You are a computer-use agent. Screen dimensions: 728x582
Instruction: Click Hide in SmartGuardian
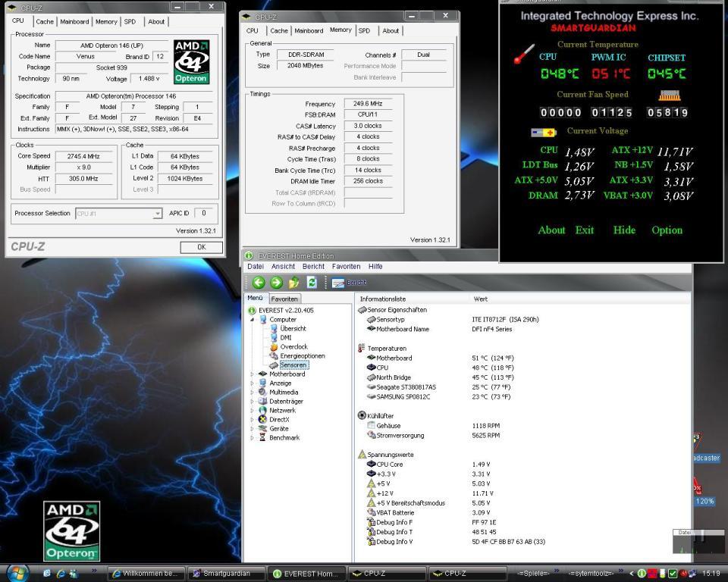point(624,230)
